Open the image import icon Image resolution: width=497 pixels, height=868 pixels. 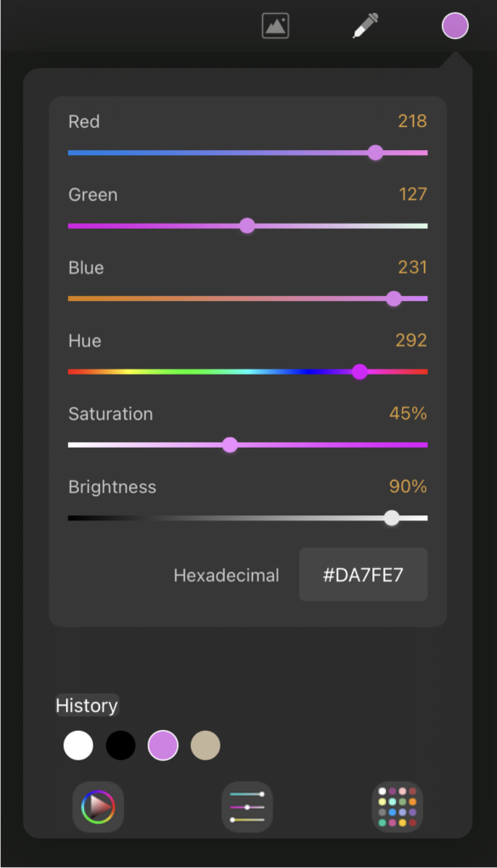coord(276,26)
